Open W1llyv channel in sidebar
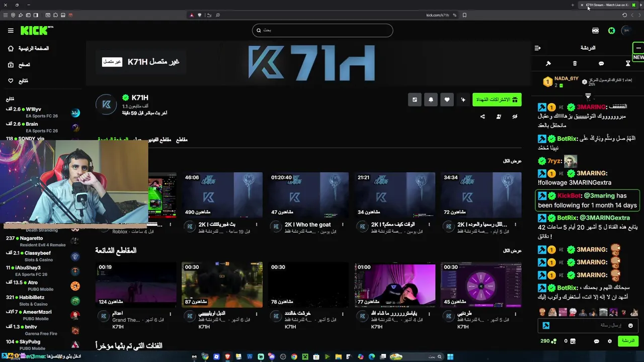This screenshot has width=644, height=362. tap(43, 112)
